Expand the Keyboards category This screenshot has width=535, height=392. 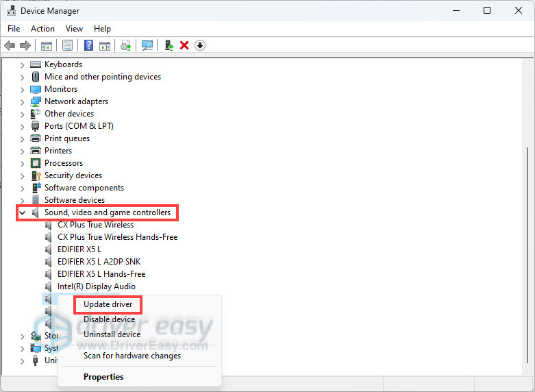coord(23,64)
